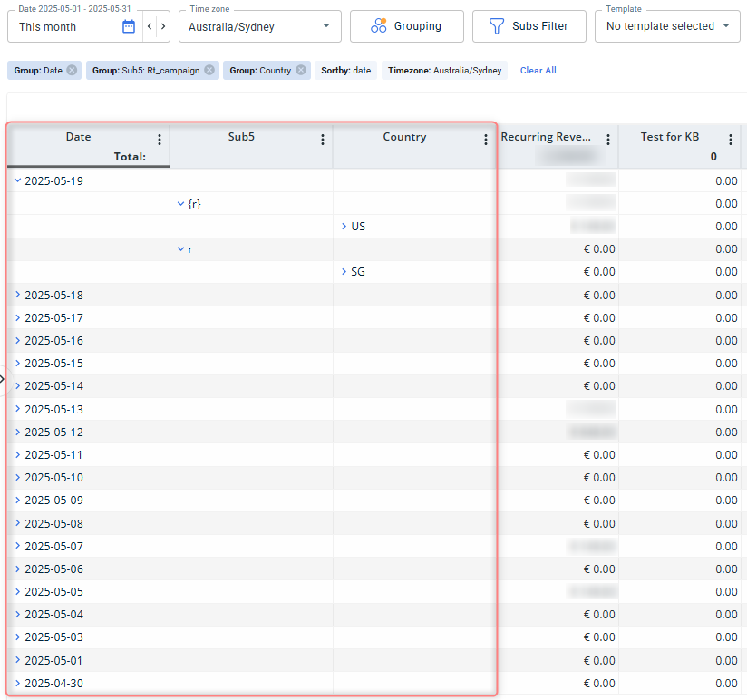Expand the SG country row

pyautogui.click(x=344, y=271)
